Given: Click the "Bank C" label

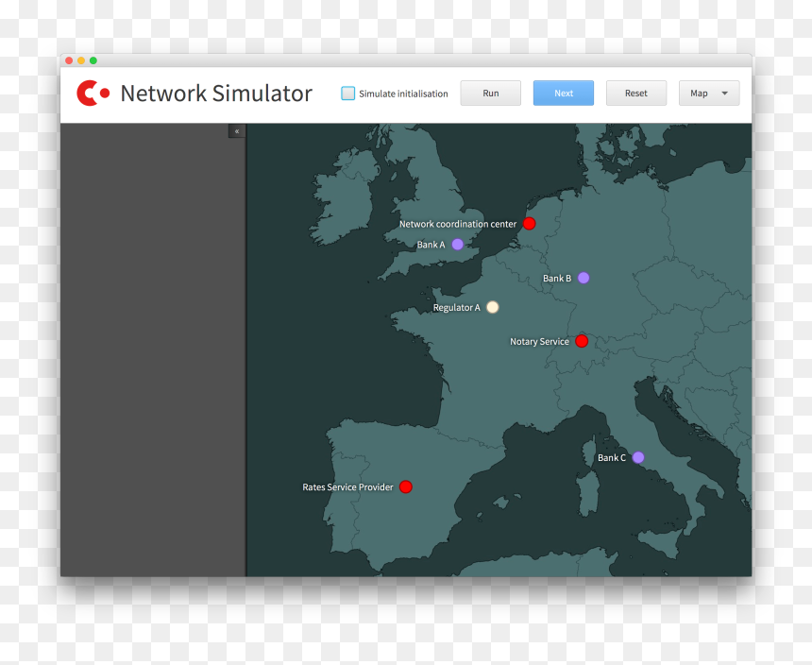Looking at the screenshot, I should point(612,458).
